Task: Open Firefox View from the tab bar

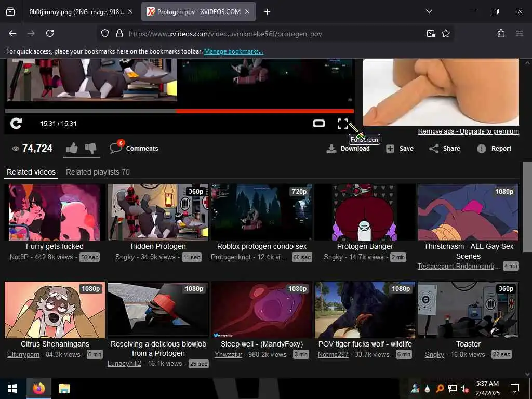Action: tap(10, 12)
